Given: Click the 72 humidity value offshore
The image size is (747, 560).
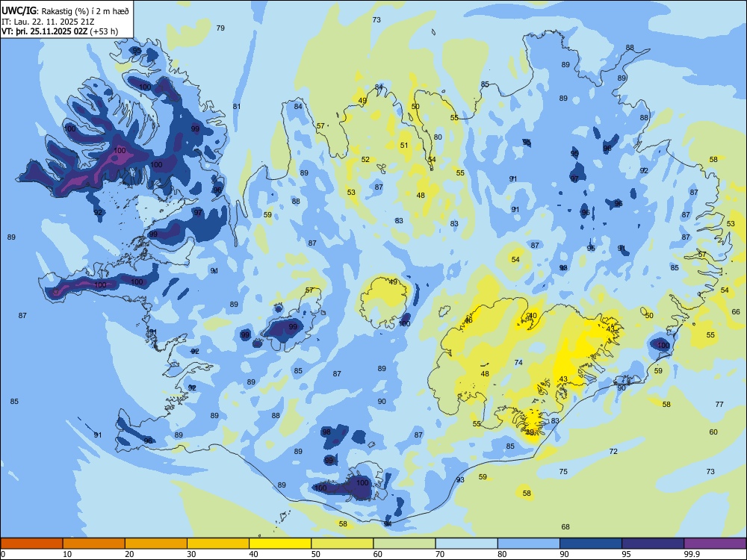Looking at the screenshot, I should tap(613, 451).
